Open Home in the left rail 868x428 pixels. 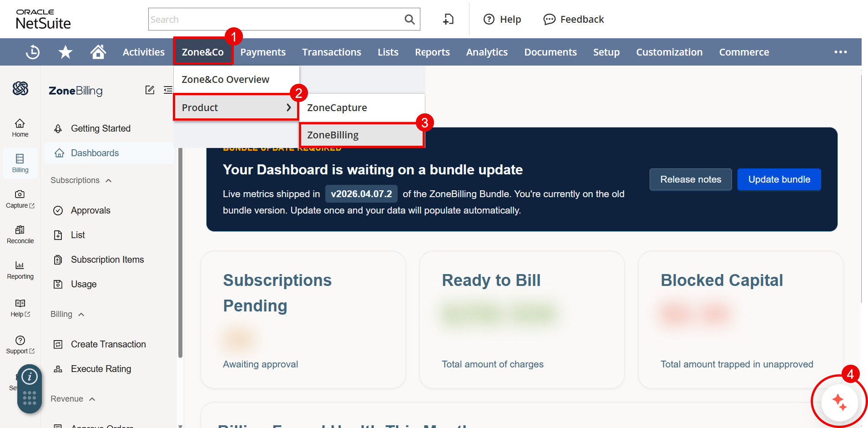click(20, 128)
